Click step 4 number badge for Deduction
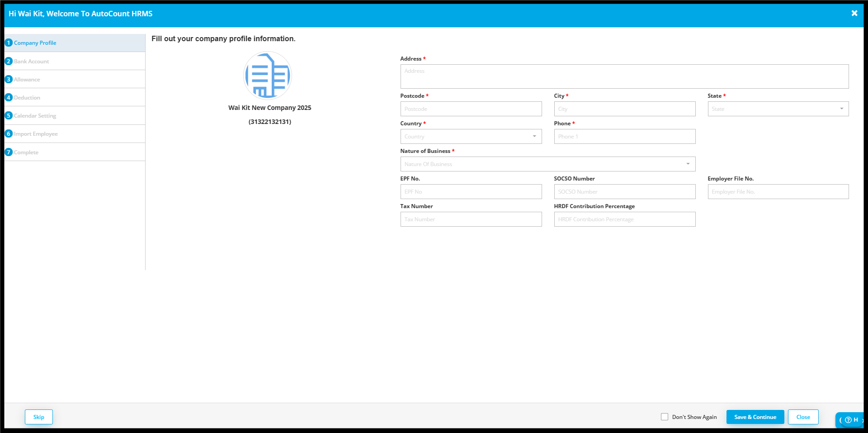868x433 pixels. 9,97
